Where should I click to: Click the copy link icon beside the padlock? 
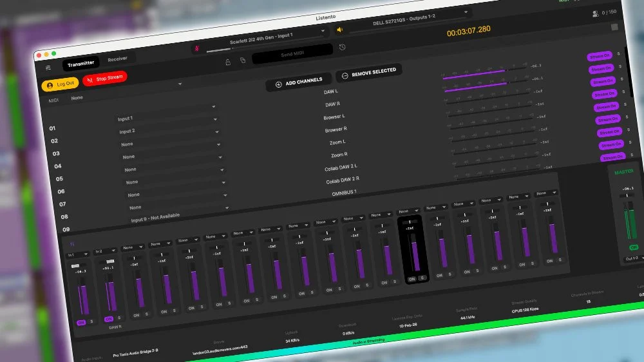(243, 61)
